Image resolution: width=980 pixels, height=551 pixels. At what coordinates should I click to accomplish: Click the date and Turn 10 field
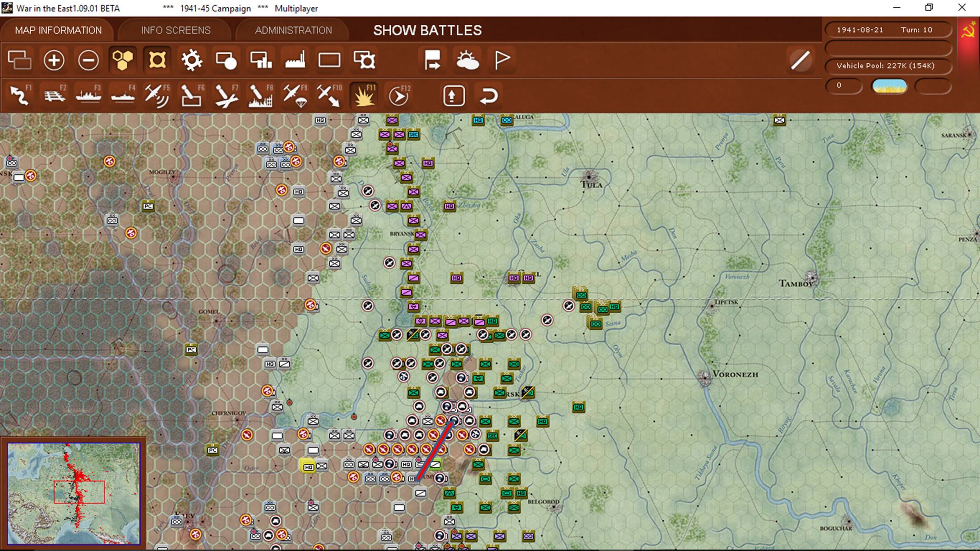tap(888, 30)
